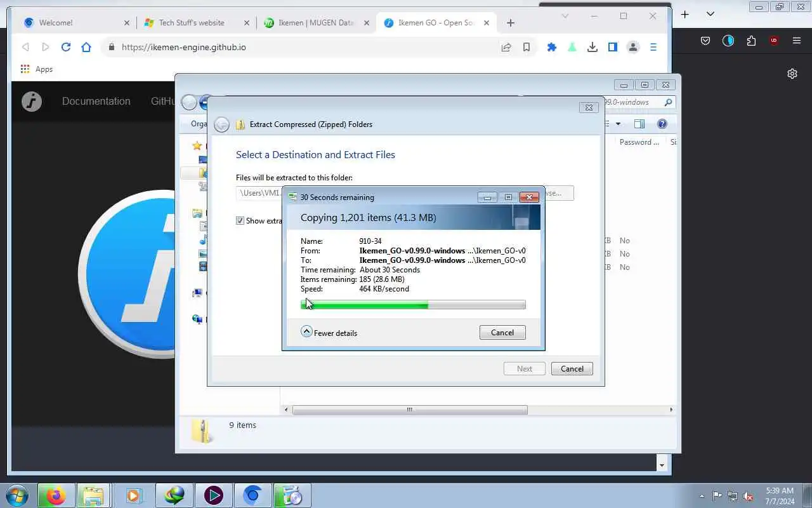Toggle the browser side panel icon
The height and width of the screenshot is (508, 812).
tap(613, 47)
